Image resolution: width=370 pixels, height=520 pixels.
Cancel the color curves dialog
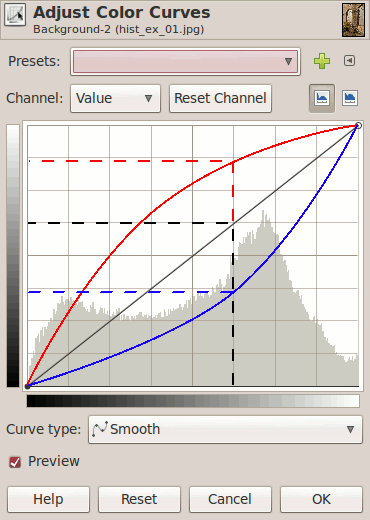pos(230,499)
